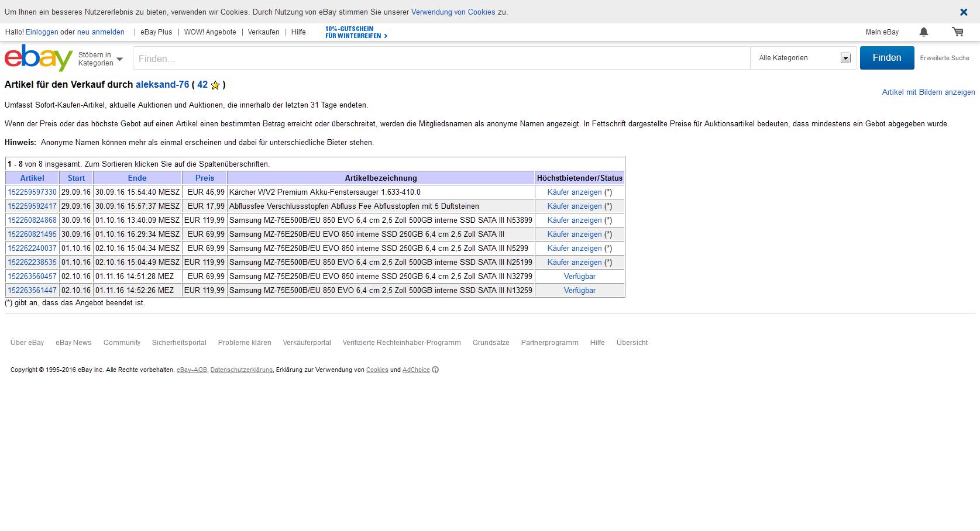Open item number 152259597330
This screenshot has height=531, width=980.
(32, 192)
